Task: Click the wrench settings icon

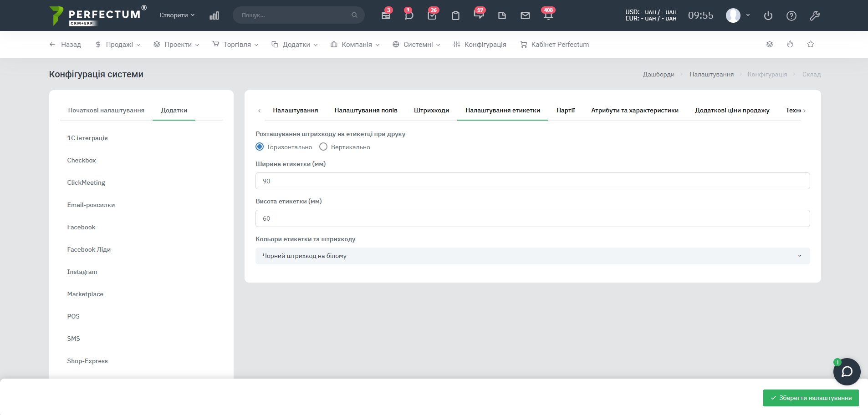Action: [x=814, y=16]
